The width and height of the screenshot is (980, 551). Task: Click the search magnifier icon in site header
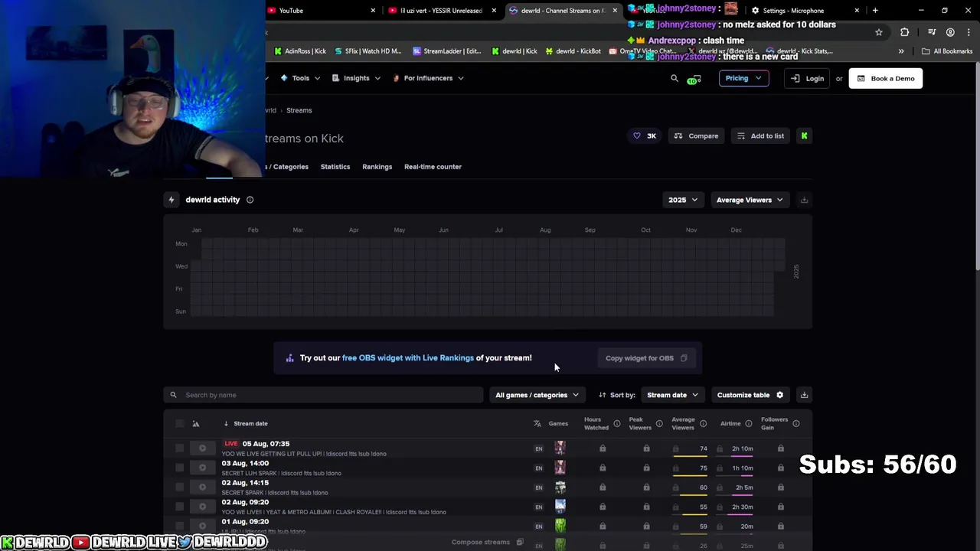click(x=675, y=78)
